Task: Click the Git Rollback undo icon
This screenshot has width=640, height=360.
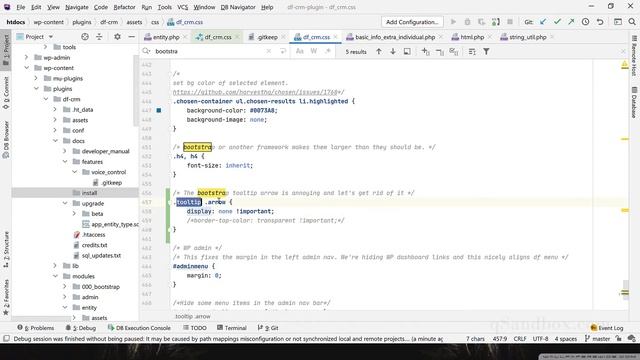Action: 600,22
